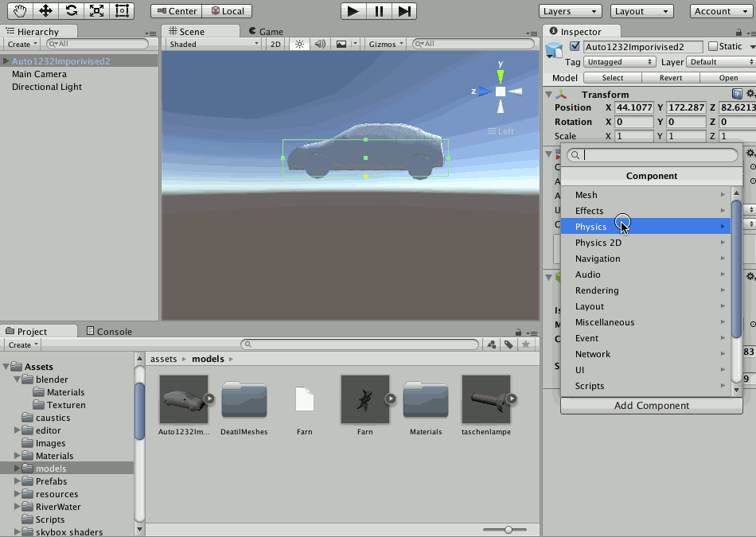Expand Auto1232Imporivised2 in Hierarchy
The width and height of the screenshot is (756, 537).
[x=6, y=61]
